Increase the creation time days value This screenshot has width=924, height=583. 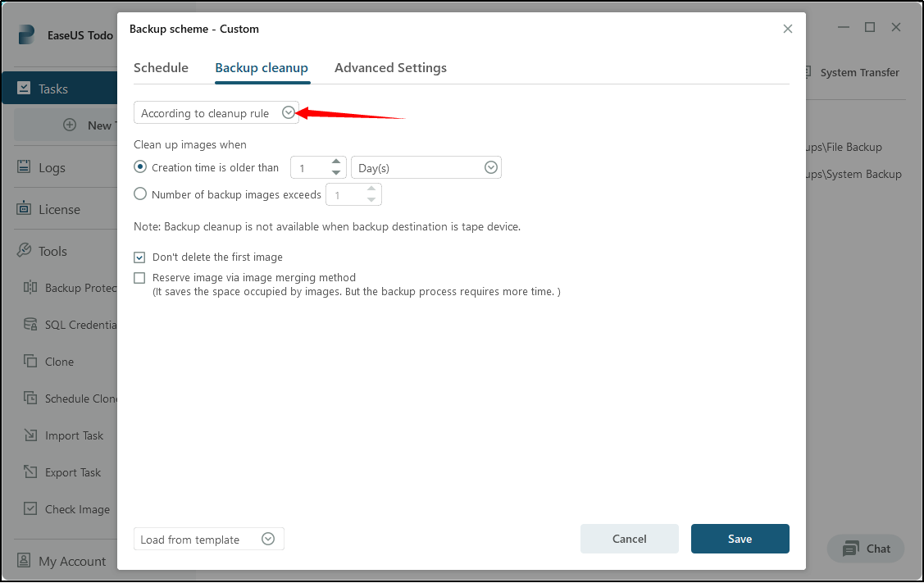[x=335, y=162]
